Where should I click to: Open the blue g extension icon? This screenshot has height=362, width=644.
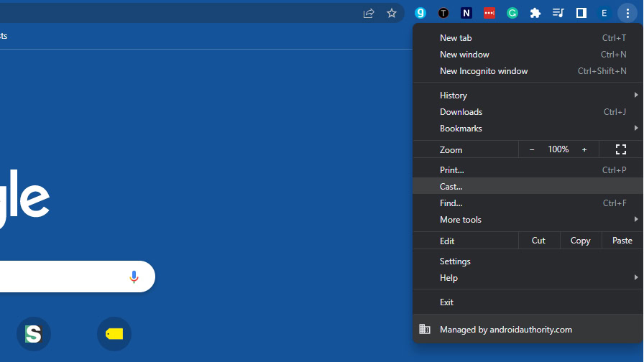pos(420,13)
